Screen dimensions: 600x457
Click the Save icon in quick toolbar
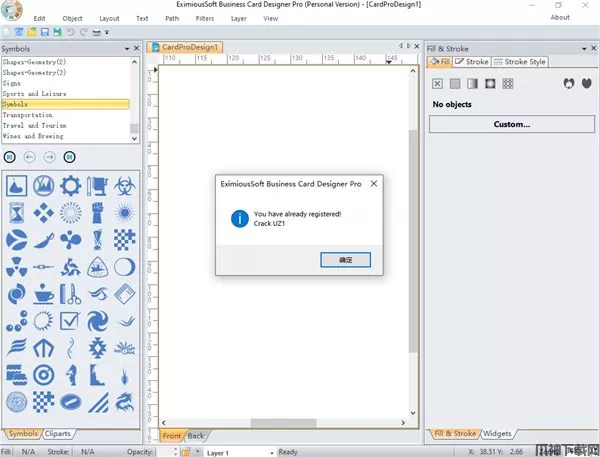pyautogui.click(x=43, y=33)
